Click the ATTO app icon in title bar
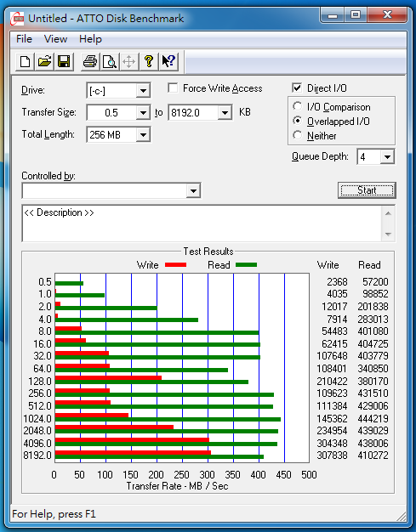416x532 pixels. click(17, 19)
